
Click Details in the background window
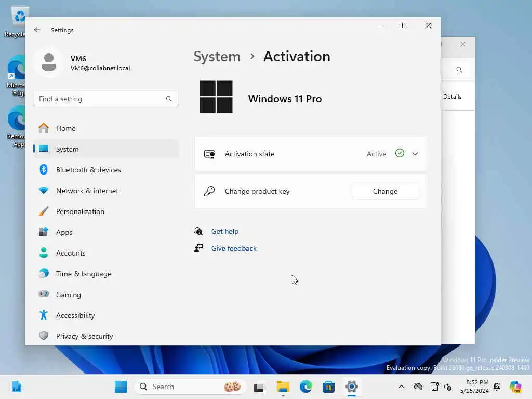[x=453, y=96]
